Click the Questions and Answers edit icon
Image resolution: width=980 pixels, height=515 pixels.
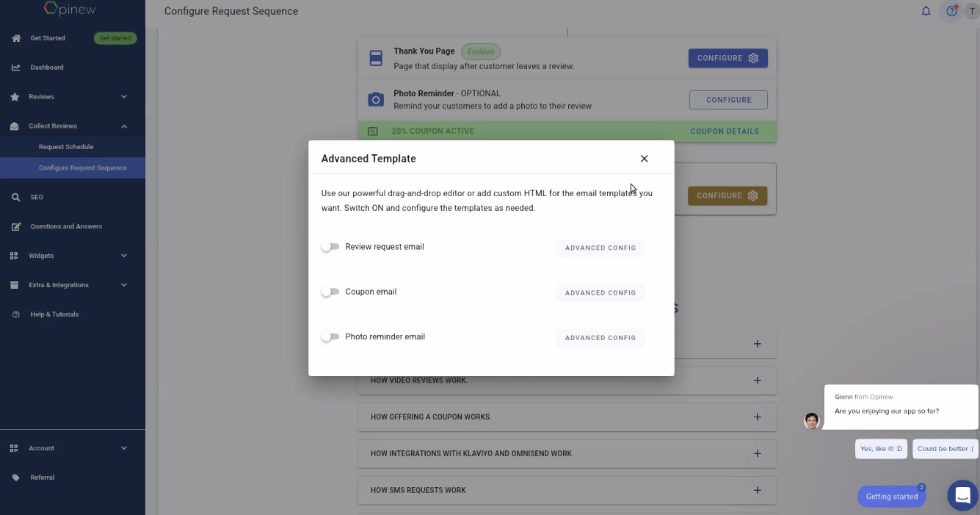click(x=15, y=226)
